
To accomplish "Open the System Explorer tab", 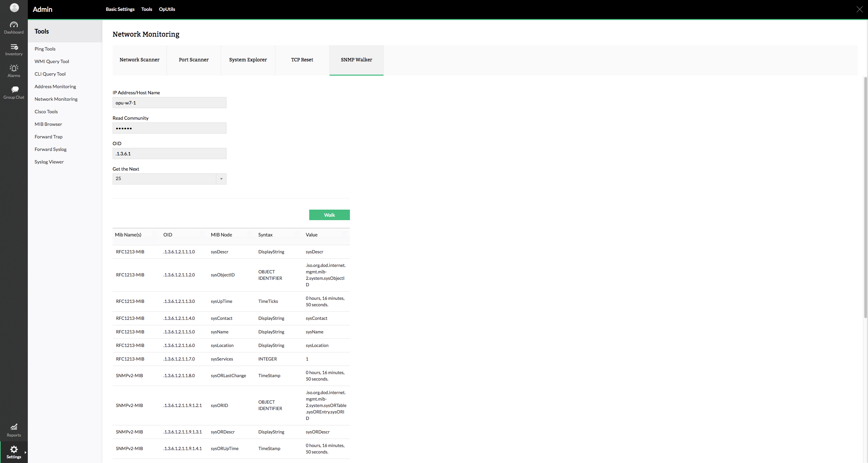I will [248, 60].
